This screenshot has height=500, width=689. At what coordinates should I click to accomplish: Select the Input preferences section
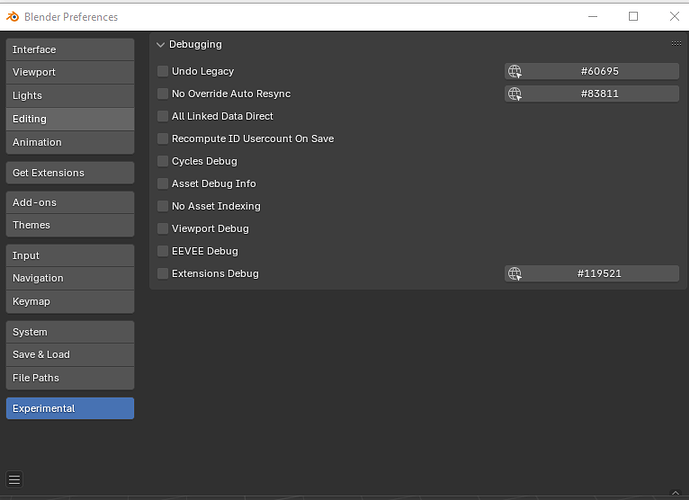tap(70, 255)
